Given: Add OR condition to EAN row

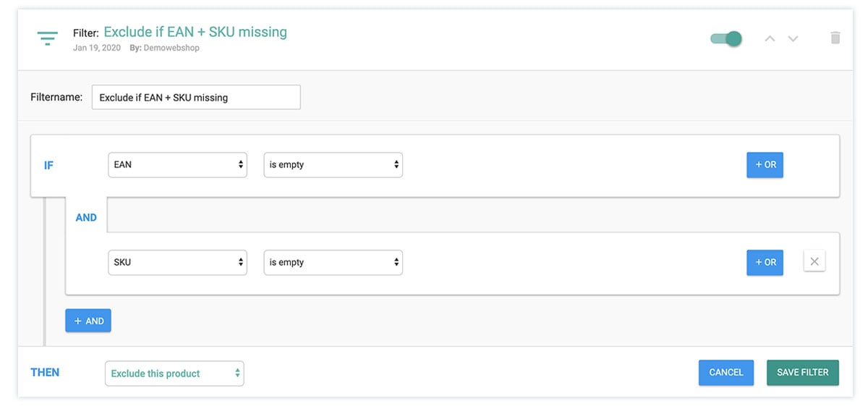Looking at the screenshot, I should (x=765, y=165).
